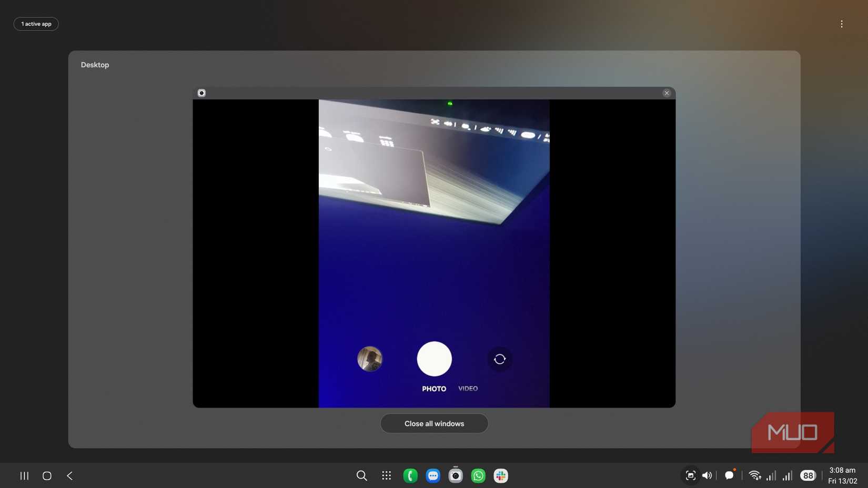
Task: Open the gallery via the recent photo thumbnail
Action: click(x=370, y=358)
